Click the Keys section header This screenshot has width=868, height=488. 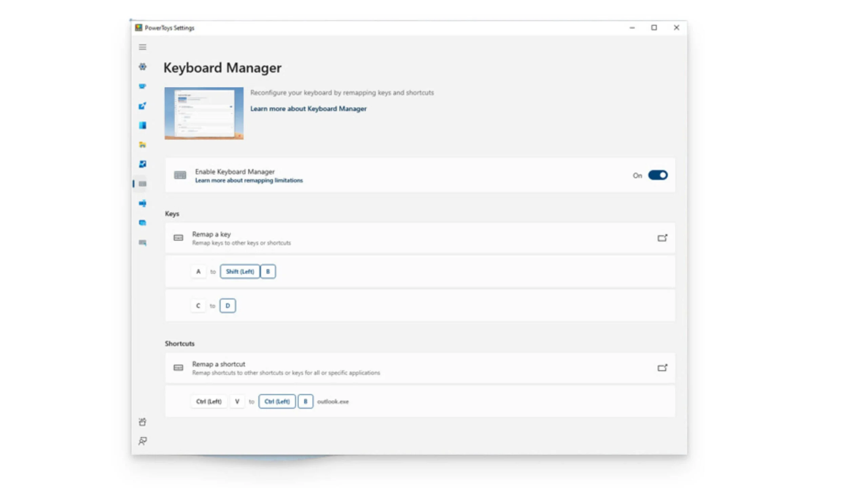(x=172, y=214)
